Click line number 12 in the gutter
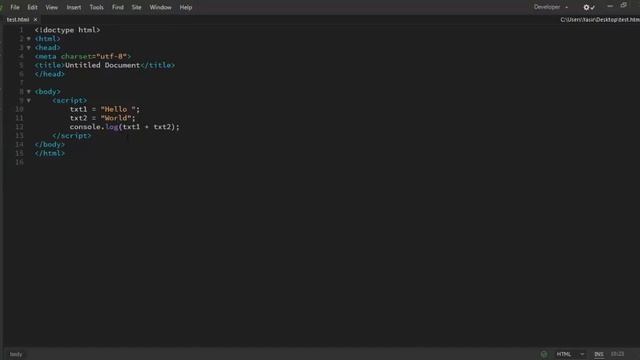Viewport: 640px width, 360px height. tap(20, 127)
